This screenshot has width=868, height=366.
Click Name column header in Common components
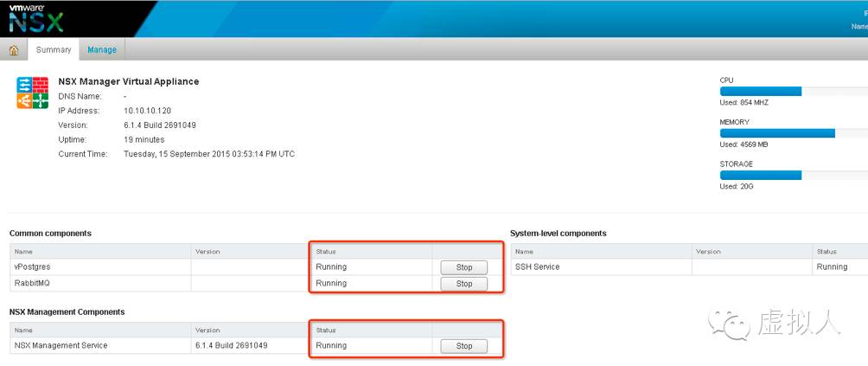tap(100, 252)
